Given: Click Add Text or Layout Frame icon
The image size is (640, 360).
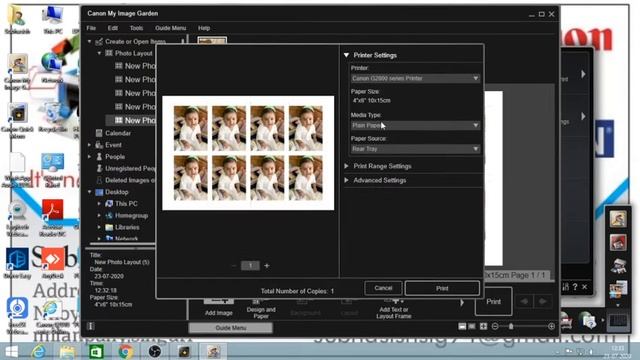Looking at the screenshot, I should [394, 302].
